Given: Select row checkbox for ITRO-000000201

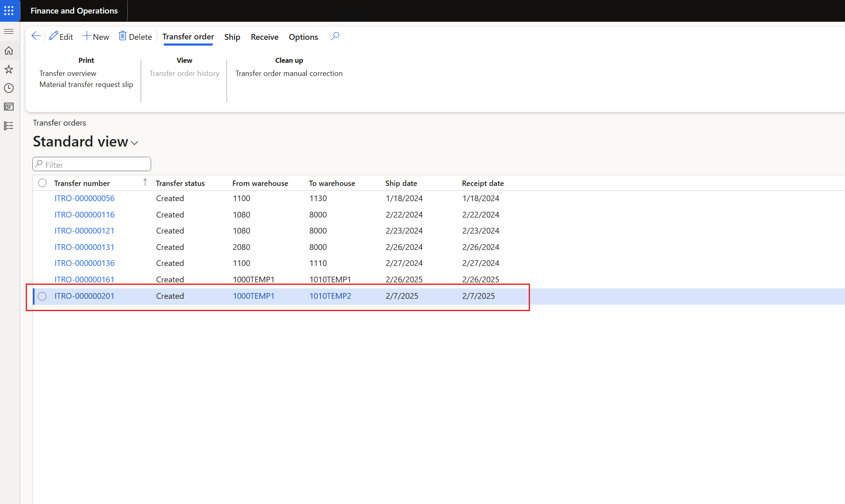Looking at the screenshot, I should tap(42, 296).
